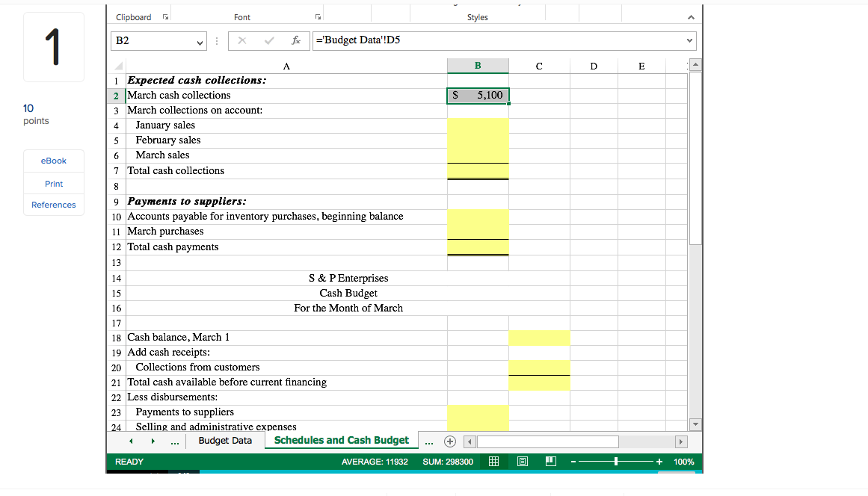868x496 pixels.
Task: Select yellow Total cash collections cell
Action: 478,171
